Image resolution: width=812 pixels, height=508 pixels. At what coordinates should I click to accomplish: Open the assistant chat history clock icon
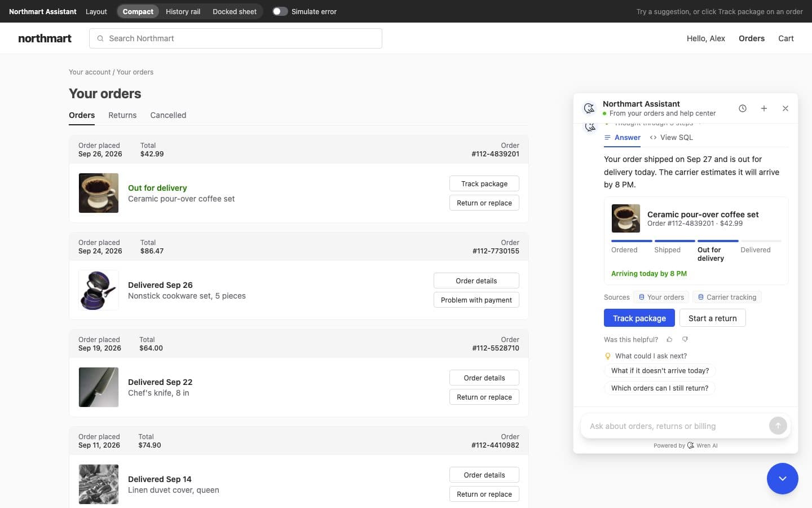tap(743, 108)
